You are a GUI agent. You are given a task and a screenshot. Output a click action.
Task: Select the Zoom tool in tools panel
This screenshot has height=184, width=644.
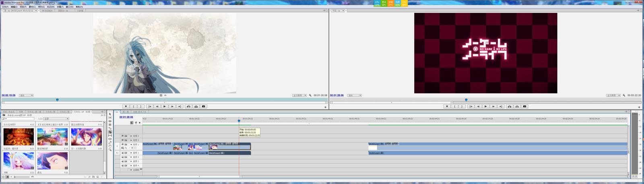110,149
